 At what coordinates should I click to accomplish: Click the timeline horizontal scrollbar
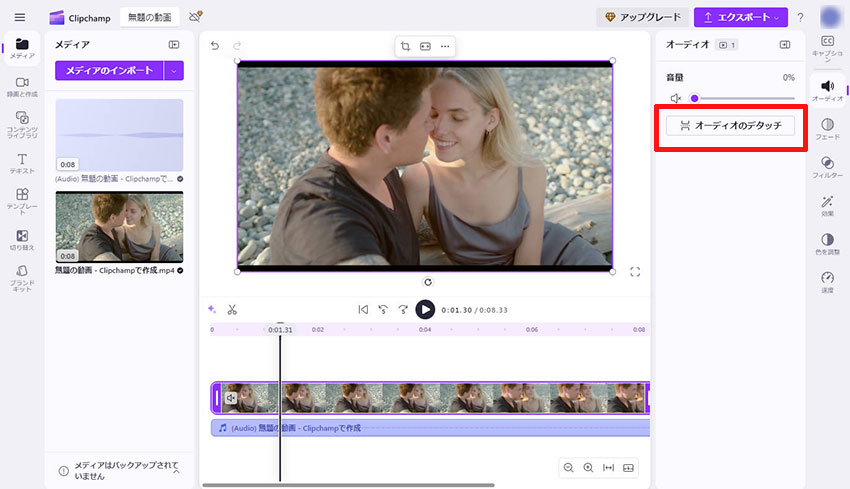(349, 485)
